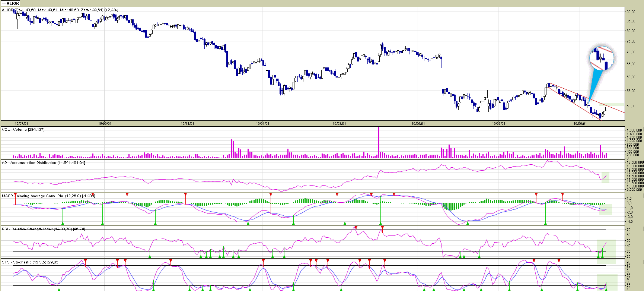The height and width of the screenshot is (291, 644).
Task: Click the latest white candlestick
Action: click(x=606, y=109)
